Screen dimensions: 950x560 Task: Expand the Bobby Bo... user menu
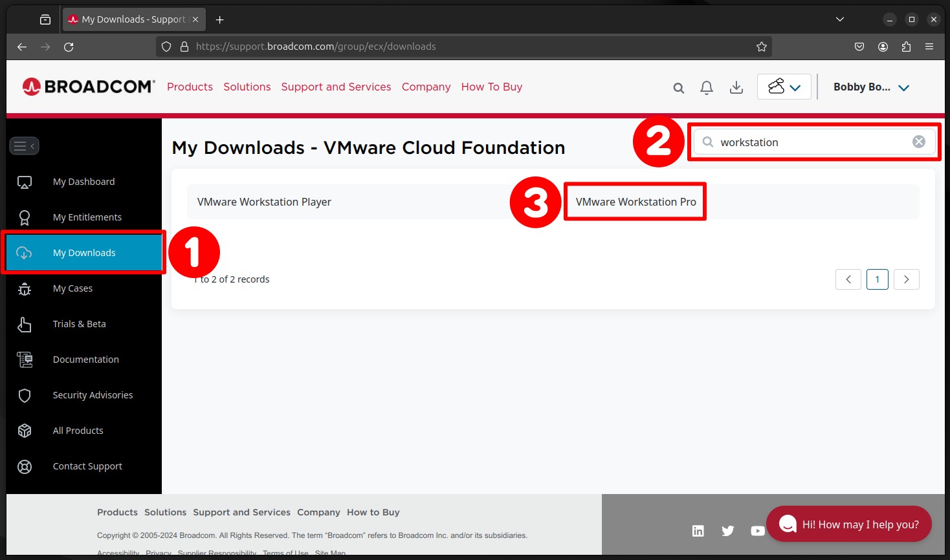pyautogui.click(x=871, y=87)
